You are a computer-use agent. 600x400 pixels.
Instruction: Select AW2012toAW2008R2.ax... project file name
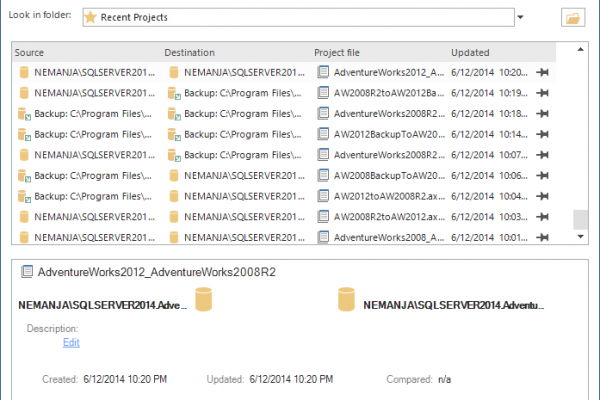point(389,196)
